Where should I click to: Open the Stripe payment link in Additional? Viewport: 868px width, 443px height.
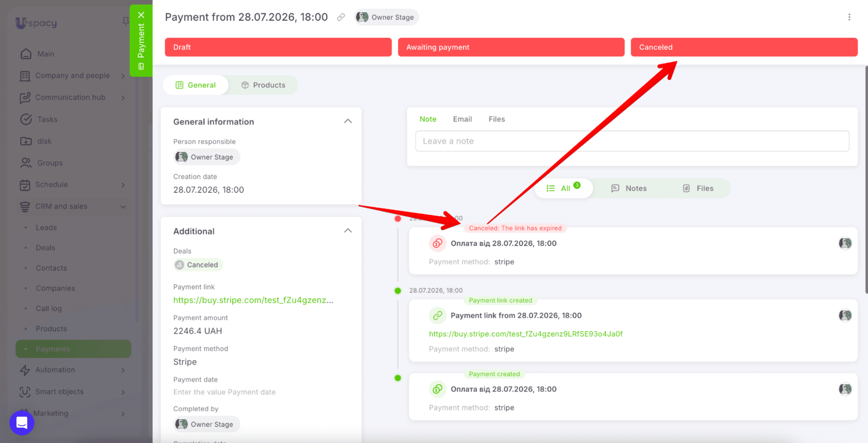253,300
